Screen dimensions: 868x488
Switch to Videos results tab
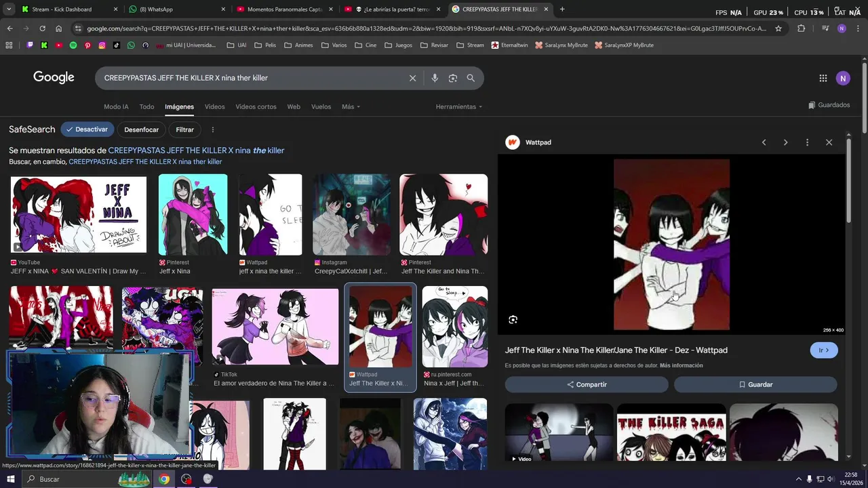(214, 106)
